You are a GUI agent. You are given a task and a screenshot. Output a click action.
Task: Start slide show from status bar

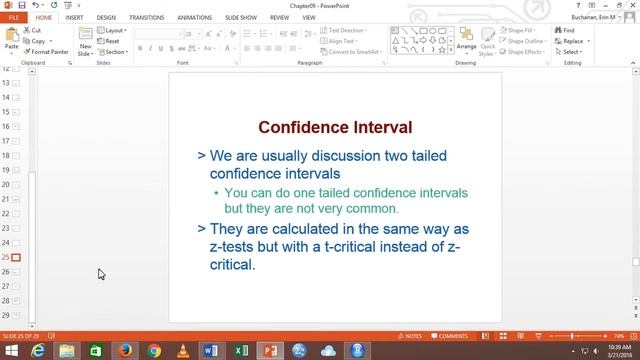(538, 336)
